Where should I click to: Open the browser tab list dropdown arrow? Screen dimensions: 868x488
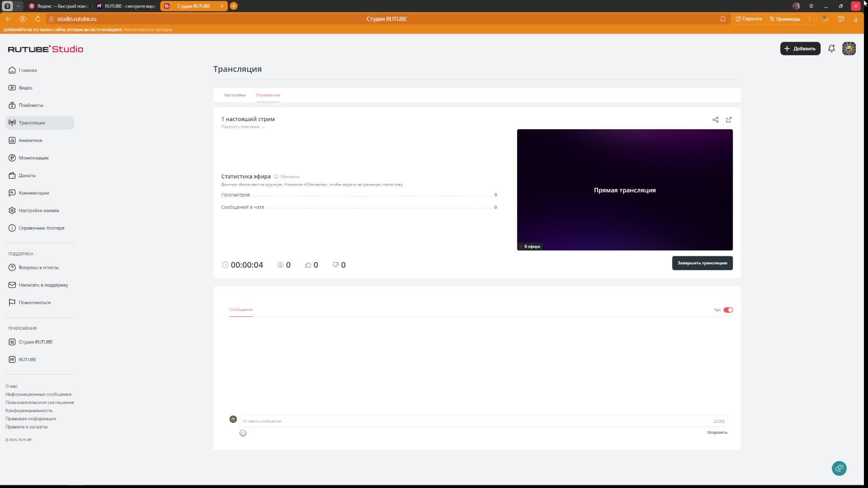(x=18, y=6)
